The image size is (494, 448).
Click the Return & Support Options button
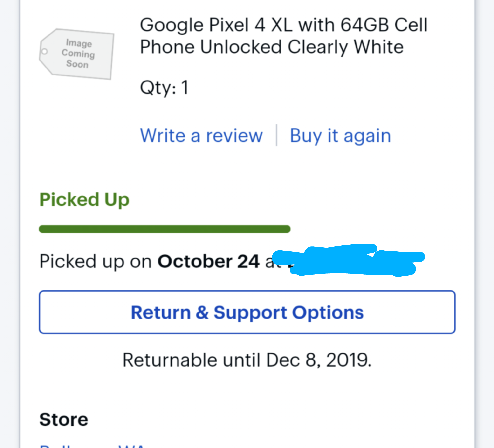tap(247, 312)
